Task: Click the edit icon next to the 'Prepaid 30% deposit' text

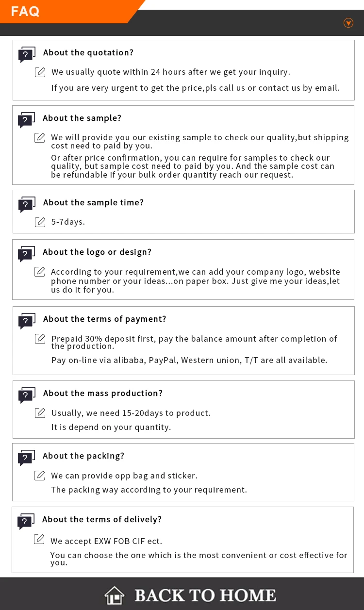Action: 40,339
